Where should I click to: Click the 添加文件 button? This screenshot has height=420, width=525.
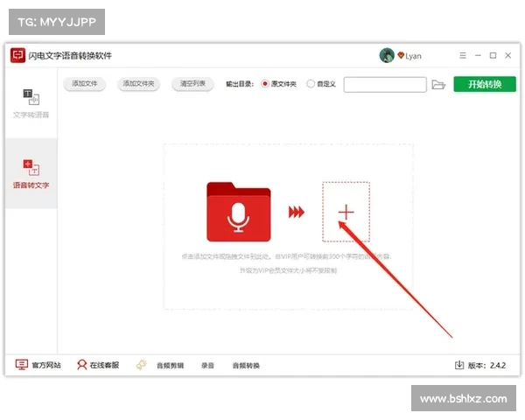click(84, 84)
